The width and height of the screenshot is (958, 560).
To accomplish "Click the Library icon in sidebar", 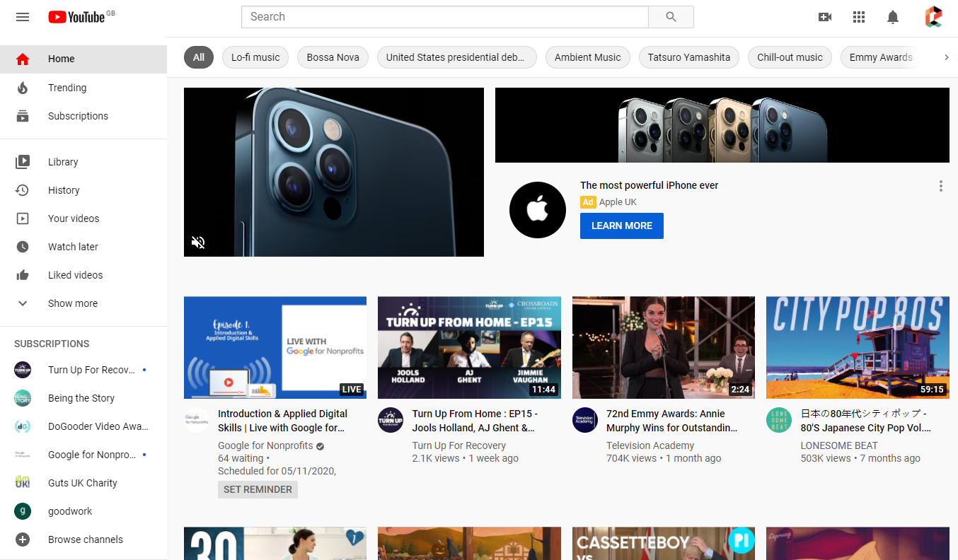I will (x=23, y=162).
